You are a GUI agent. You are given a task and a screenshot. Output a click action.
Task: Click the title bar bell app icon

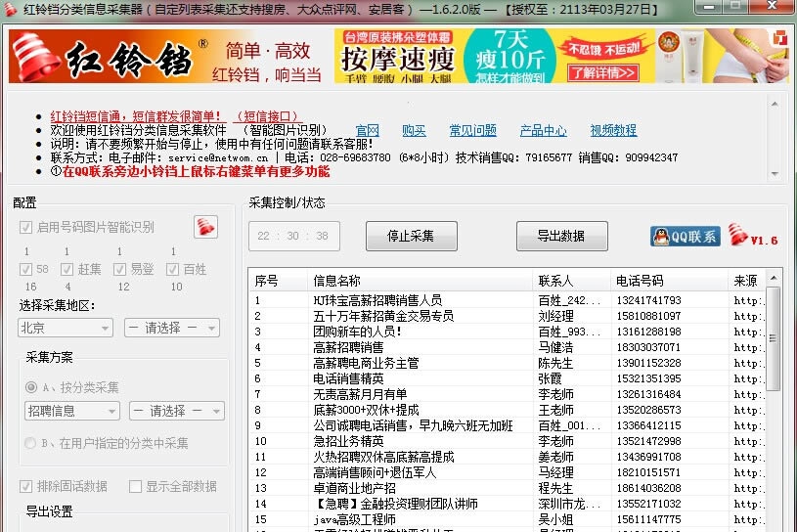10,9
